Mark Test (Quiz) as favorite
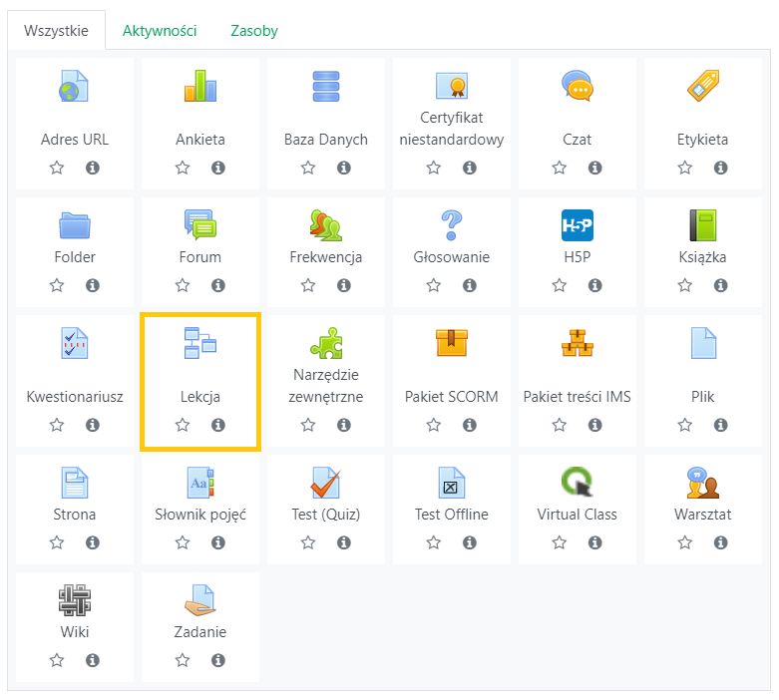The width and height of the screenshot is (779, 700). (308, 542)
